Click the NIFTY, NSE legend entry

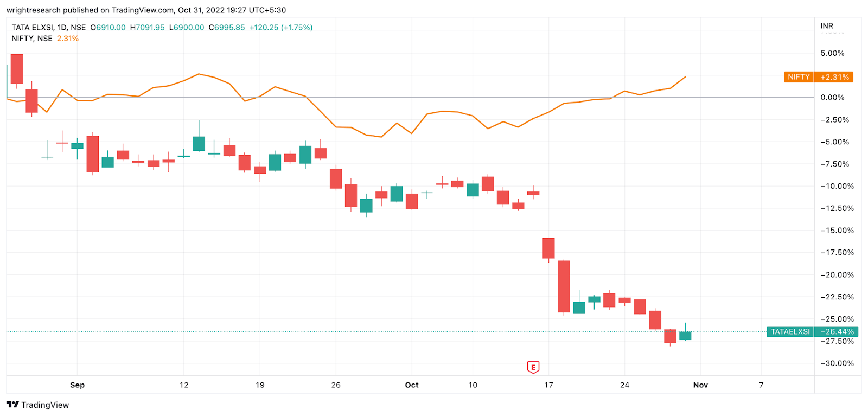tap(32, 39)
